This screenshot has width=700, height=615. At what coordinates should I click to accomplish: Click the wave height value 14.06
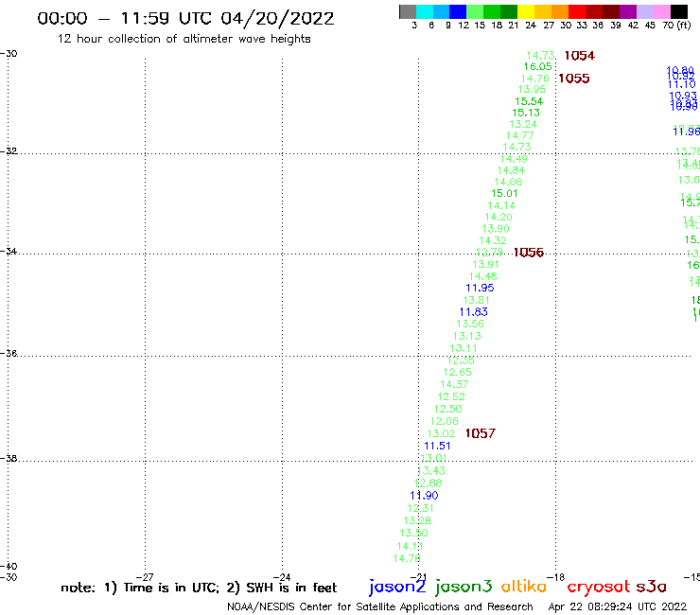tap(508, 183)
